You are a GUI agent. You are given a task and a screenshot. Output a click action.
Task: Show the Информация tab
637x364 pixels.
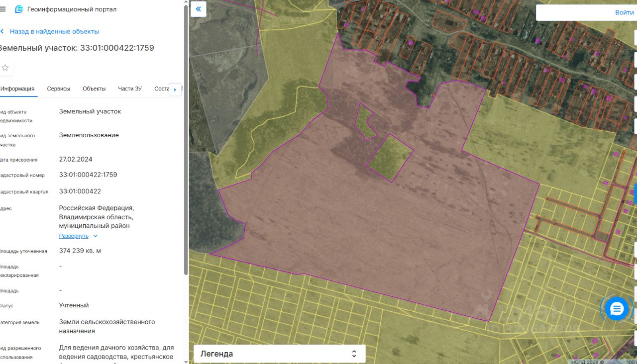tap(17, 89)
